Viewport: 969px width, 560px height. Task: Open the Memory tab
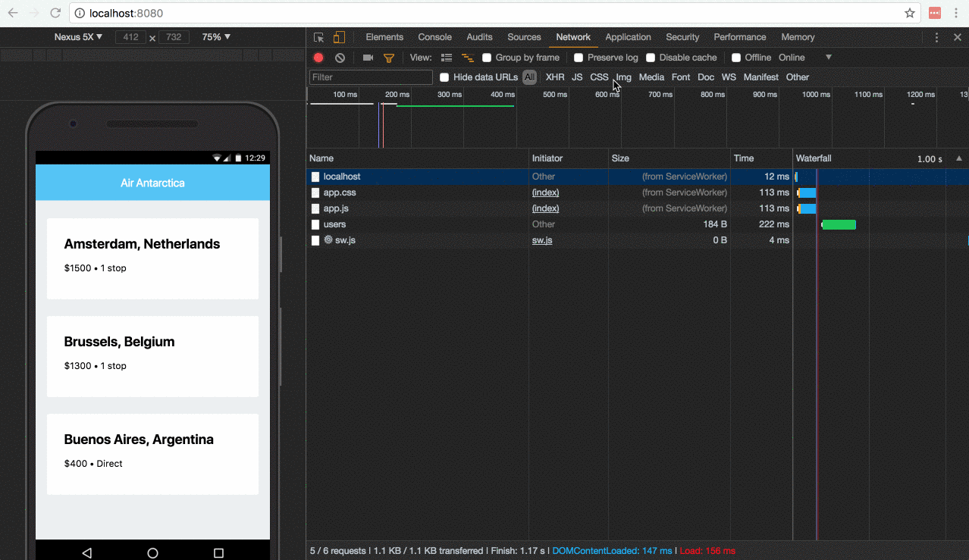click(x=798, y=37)
